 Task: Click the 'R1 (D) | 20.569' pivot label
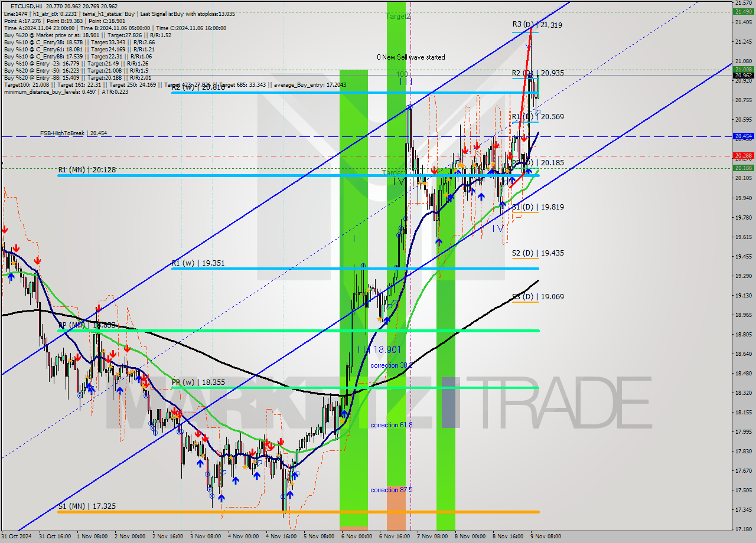click(x=537, y=117)
